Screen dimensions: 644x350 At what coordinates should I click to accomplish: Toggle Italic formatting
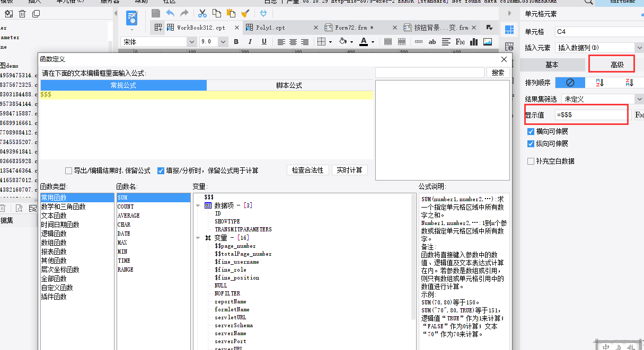pyautogui.click(x=249, y=42)
